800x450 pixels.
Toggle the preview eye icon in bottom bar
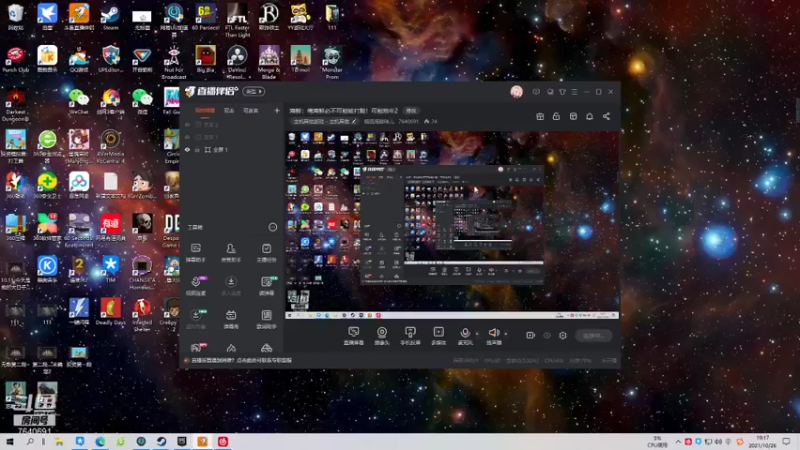(x=547, y=335)
